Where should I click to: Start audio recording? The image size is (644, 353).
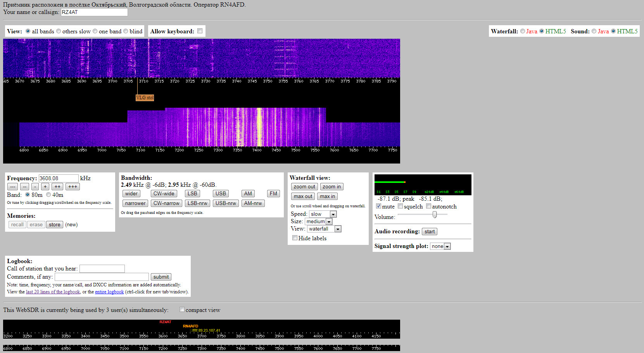click(430, 232)
